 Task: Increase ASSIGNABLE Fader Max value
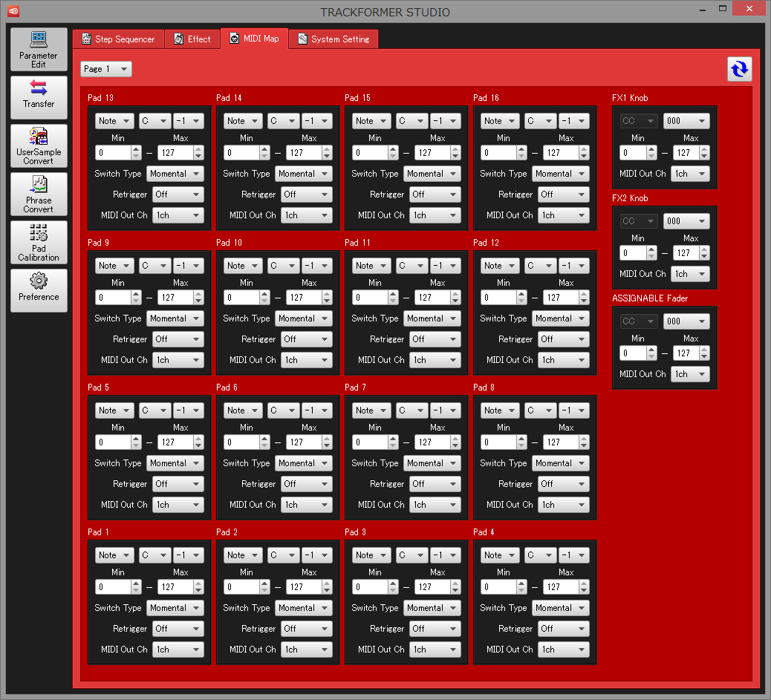click(x=705, y=350)
